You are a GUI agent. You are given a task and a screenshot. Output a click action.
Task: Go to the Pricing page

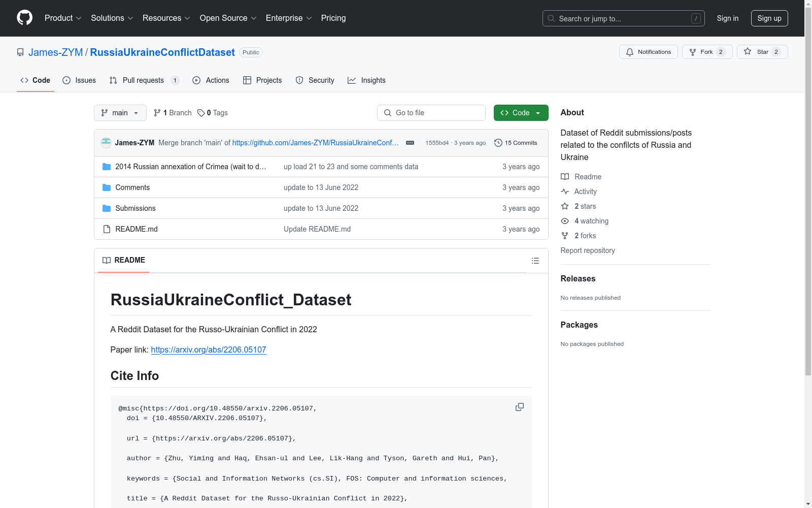click(333, 18)
